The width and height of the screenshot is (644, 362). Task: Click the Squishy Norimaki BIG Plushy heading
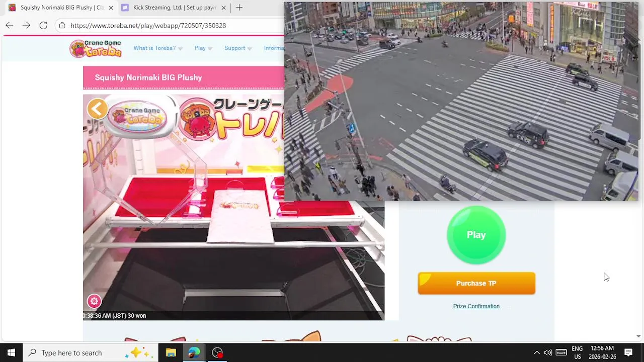tap(148, 77)
